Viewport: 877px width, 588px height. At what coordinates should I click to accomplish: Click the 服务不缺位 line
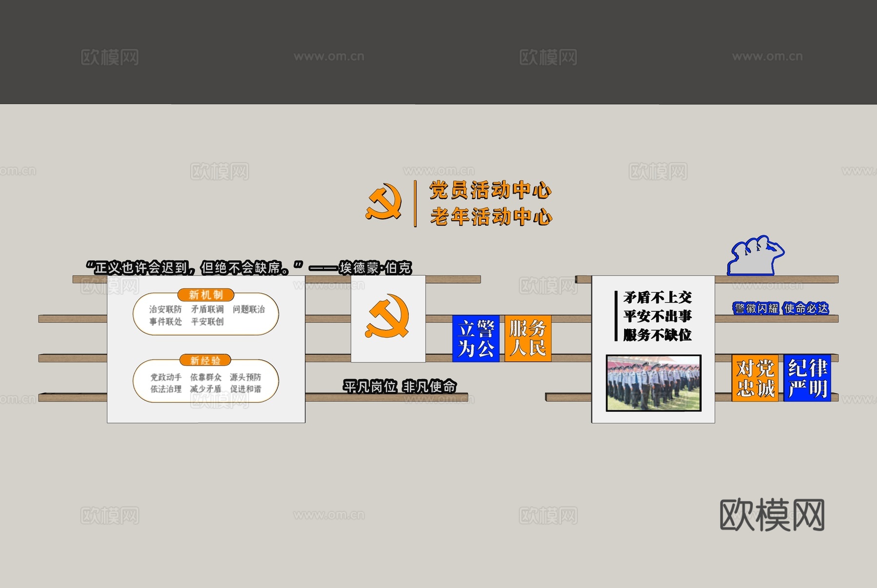(x=657, y=335)
